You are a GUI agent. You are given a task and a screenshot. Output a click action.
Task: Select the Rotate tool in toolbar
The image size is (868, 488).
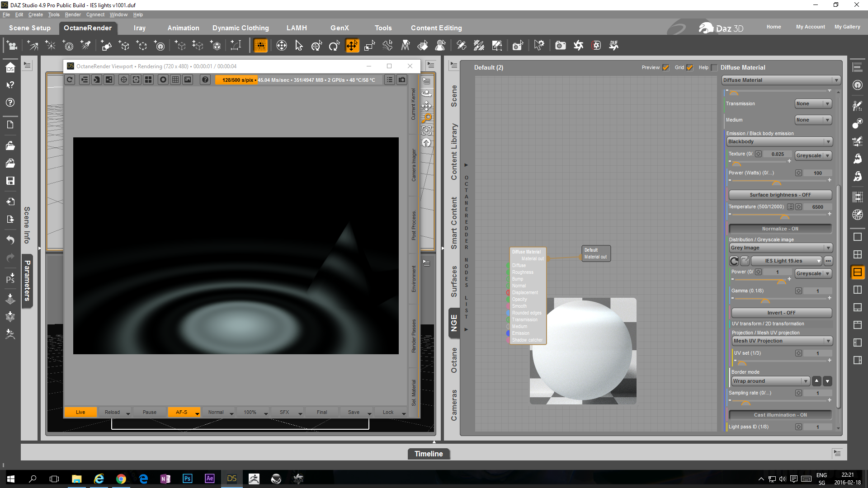(x=334, y=46)
